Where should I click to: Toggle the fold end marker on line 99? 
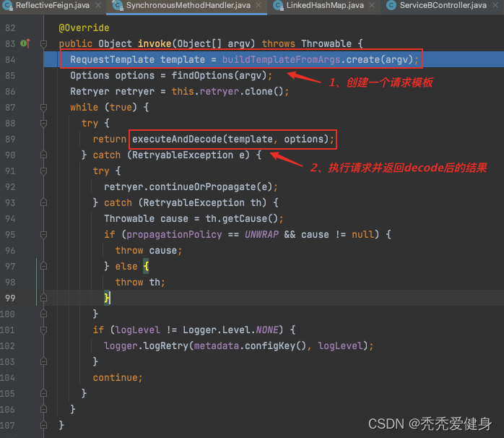pos(44,298)
